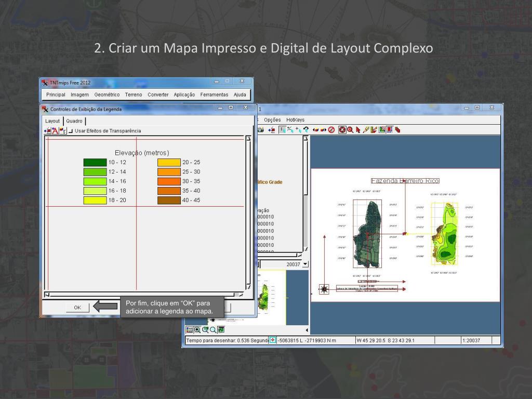532x399 pixels.
Task: Click the Elevação (metros) legend title
Action: point(142,153)
